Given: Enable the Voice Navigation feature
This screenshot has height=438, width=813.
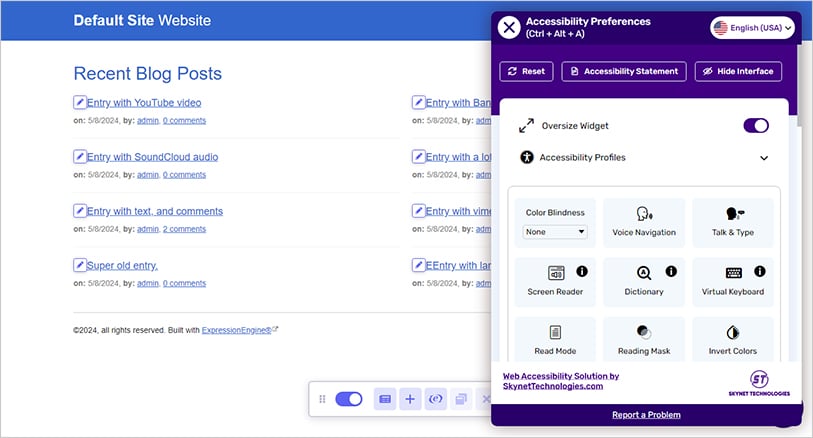Looking at the screenshot, I should [x=644, y=222].
